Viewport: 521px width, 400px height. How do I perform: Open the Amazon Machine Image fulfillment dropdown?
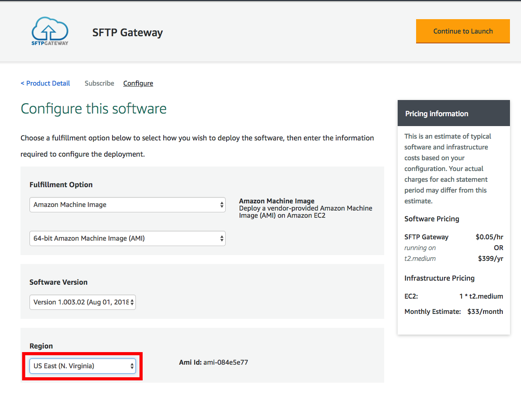(x=127, y=205)
